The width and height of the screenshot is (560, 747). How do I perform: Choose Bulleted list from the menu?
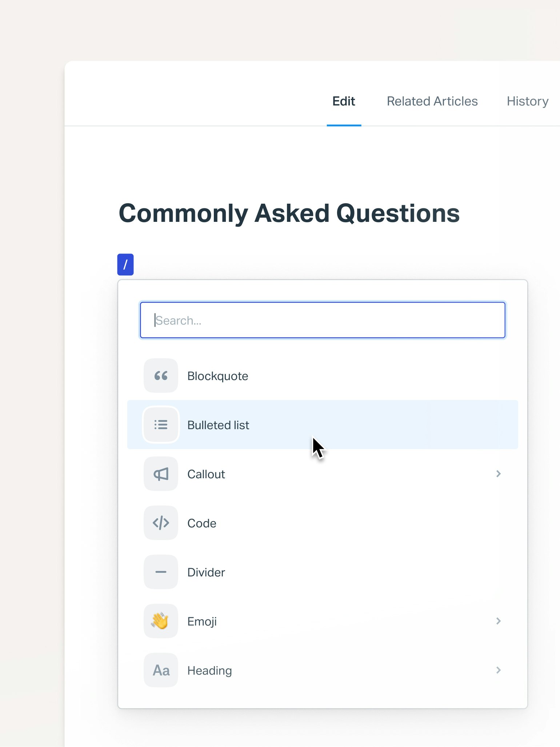pyautogui.click(x=218, y=425)
